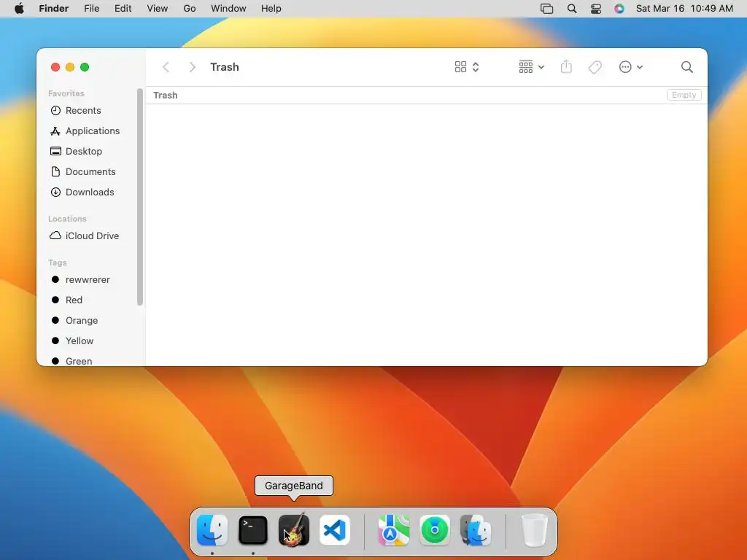Close the Trash Finder window

[x=55, y=67]
